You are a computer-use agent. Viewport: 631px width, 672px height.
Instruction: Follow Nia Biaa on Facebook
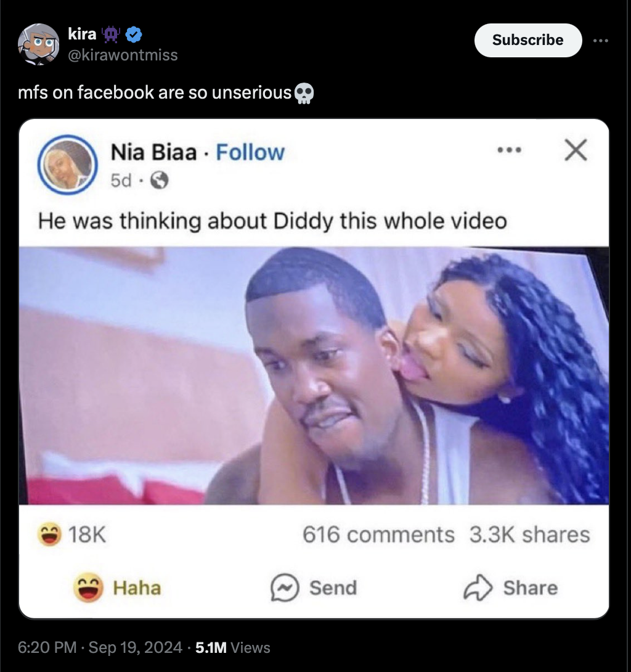(250, 152)
